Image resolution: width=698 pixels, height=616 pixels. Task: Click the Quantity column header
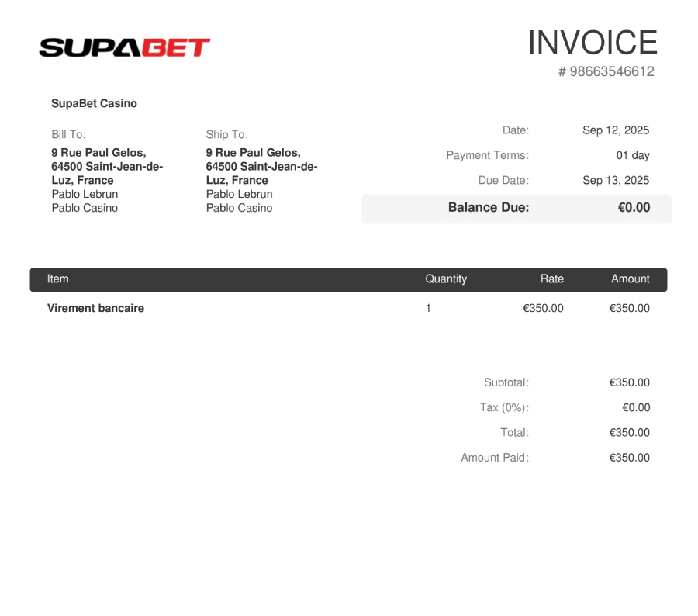446,279
